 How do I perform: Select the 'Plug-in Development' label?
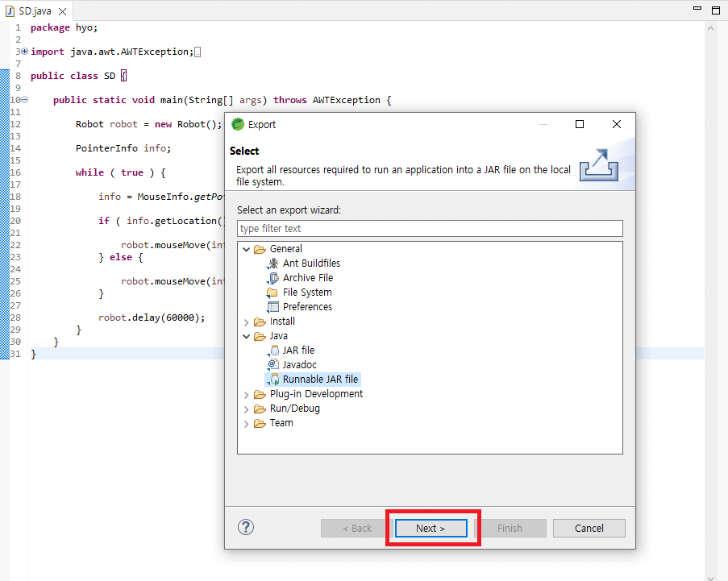[x=316, y=394]
